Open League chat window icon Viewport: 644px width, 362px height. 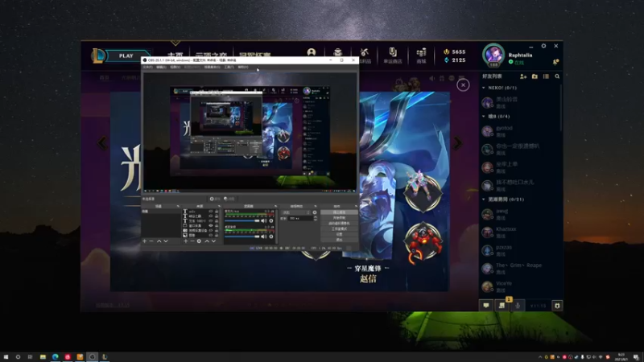486,306
